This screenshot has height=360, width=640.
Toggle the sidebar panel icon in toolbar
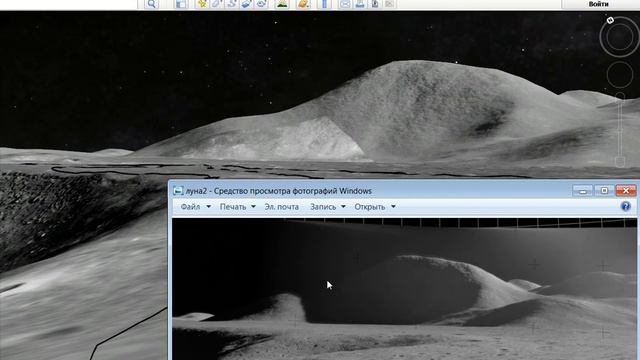tap(181, 4)
